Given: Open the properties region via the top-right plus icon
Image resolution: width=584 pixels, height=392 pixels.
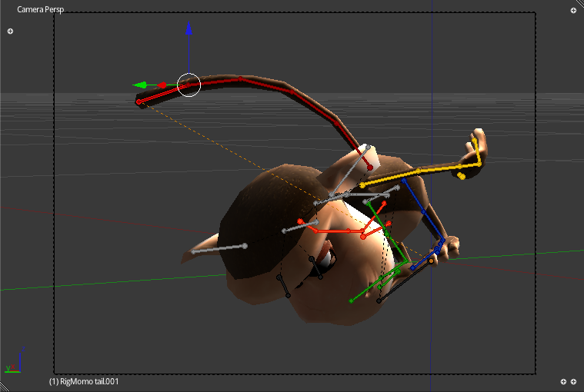Looking at the screenshot, I should coord(573,11).
